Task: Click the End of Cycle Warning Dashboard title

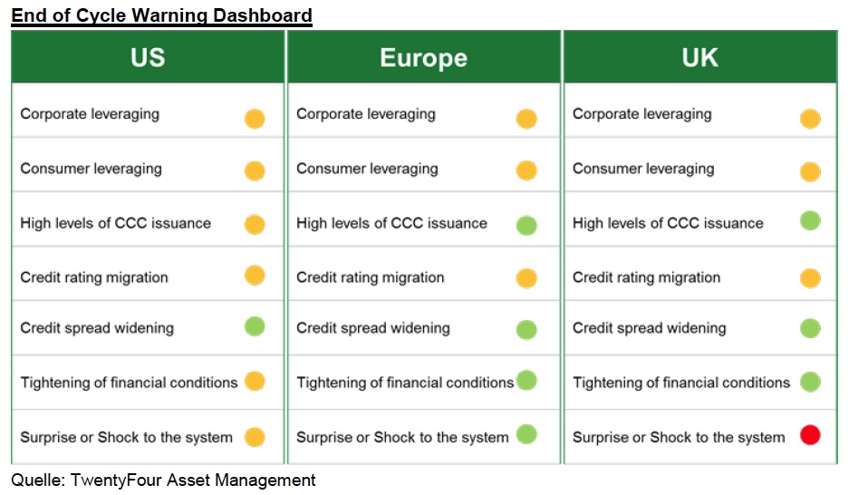Action: pos(161,15)
